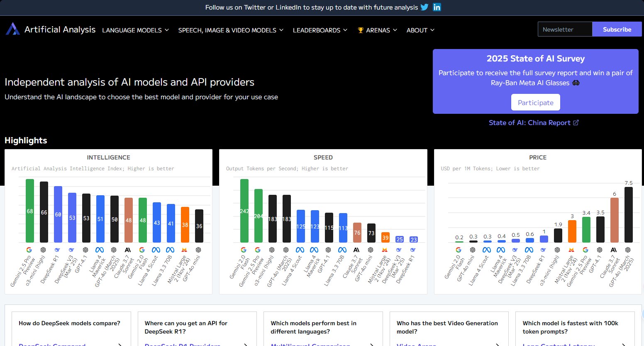The height and width of the screenshot is (346, 644).
Task: Click Google logo under Intelligence chart's 68 bar
Action: pos(29,250)
